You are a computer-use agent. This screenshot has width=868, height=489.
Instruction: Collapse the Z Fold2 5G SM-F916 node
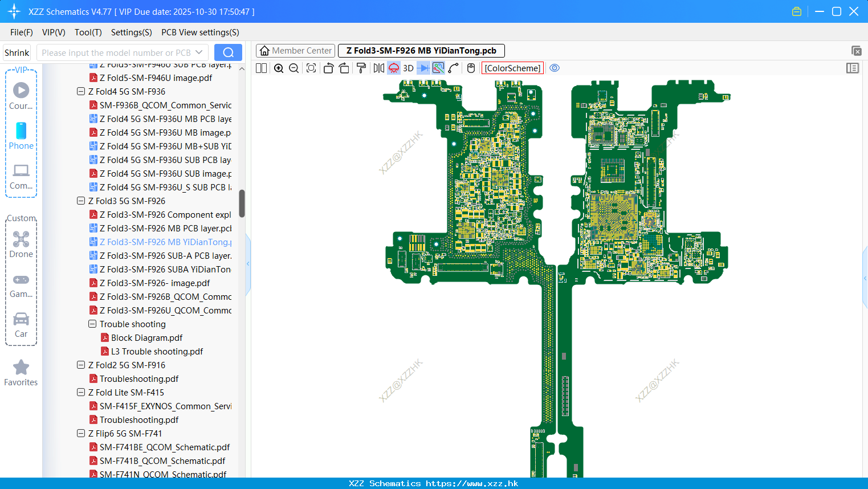pyautogui.click(x=81, y=365)
